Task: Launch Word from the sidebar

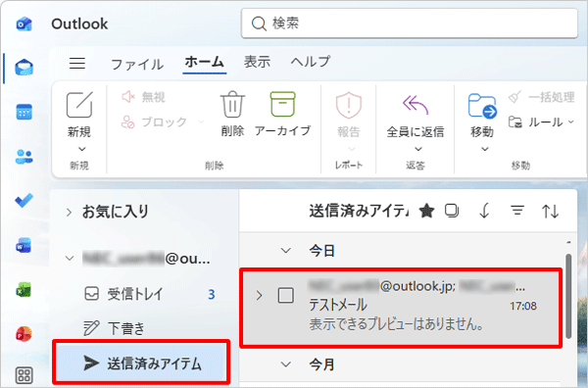Action: (24, 245)
